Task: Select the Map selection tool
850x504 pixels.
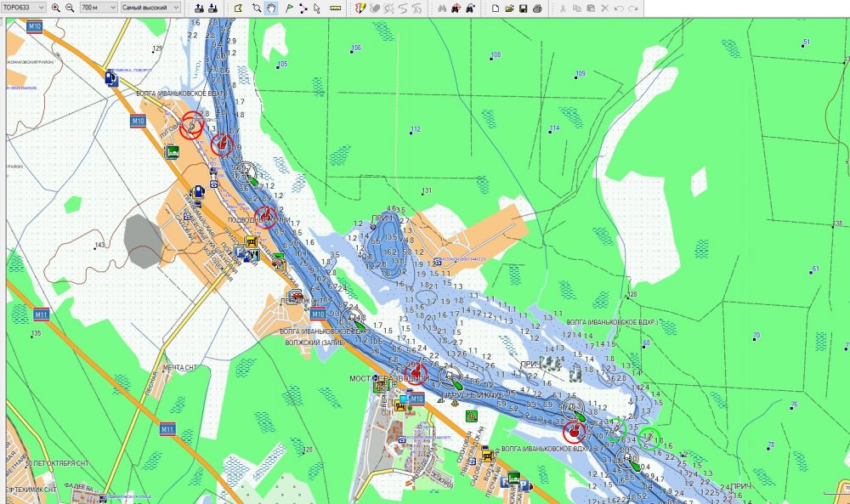Action: [237, 8]
